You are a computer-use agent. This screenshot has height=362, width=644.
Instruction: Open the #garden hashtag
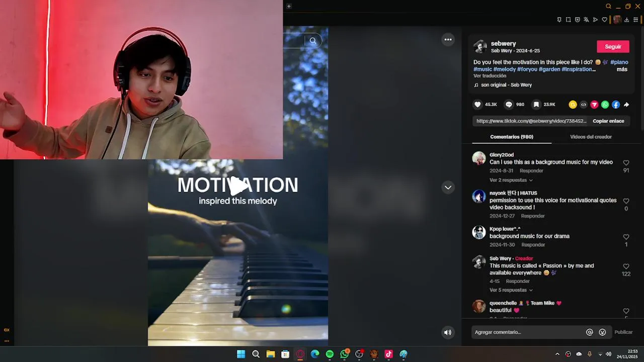tap(549, 69)
